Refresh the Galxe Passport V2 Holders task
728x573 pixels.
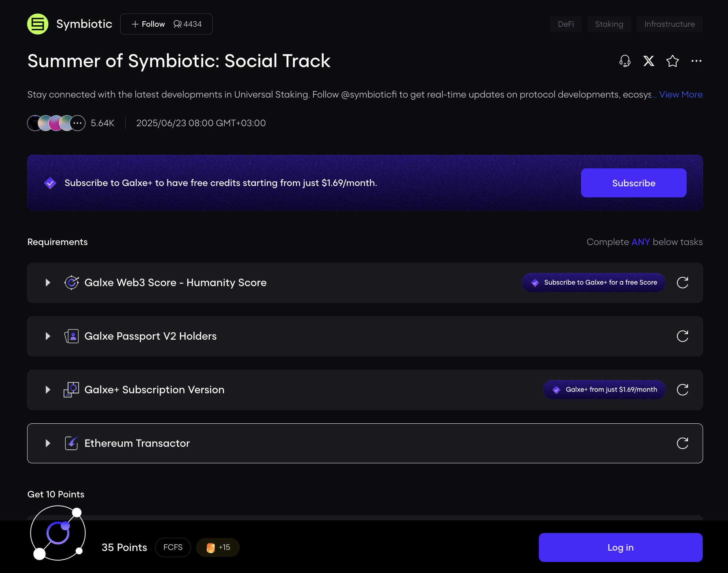682,336
